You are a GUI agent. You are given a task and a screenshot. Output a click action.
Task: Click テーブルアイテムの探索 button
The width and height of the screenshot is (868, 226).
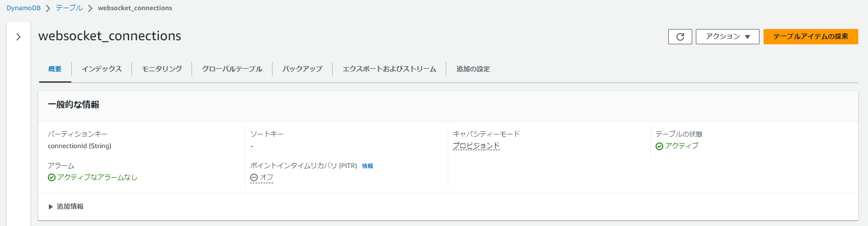coord(810,37)
